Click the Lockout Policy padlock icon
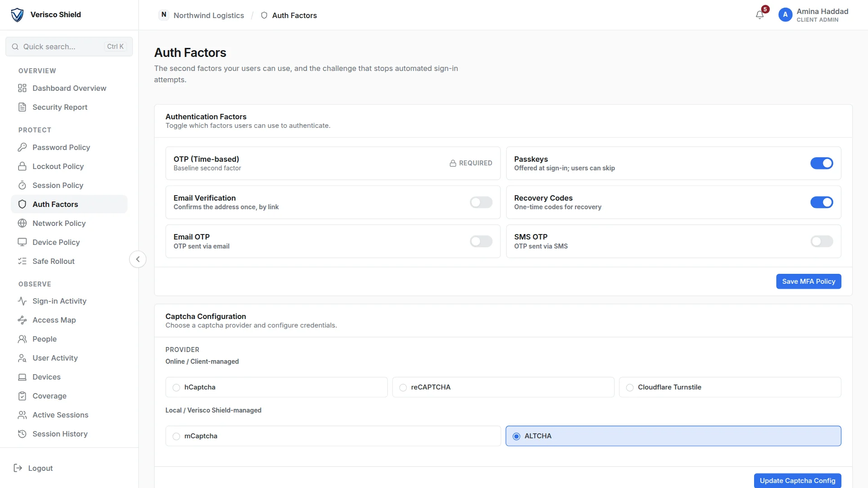Image resolution: width=868 pixels, height=488 pixels. [22, 166]
